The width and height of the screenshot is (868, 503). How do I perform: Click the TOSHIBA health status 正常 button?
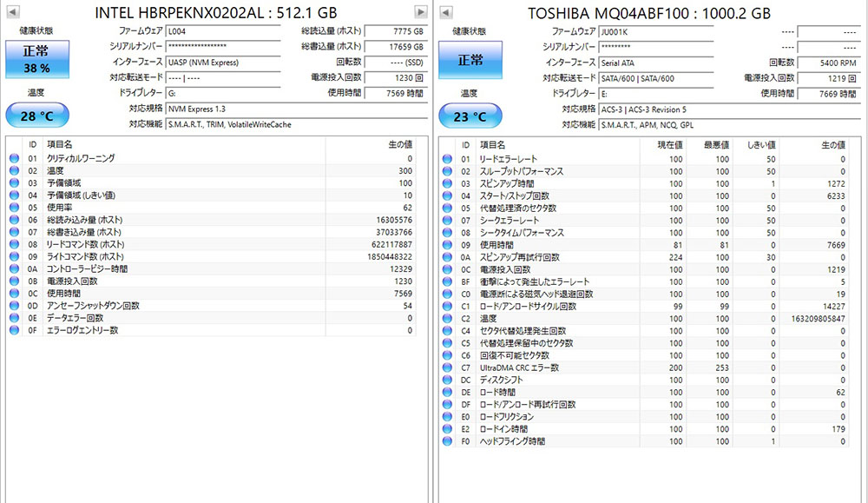[470, 60]
